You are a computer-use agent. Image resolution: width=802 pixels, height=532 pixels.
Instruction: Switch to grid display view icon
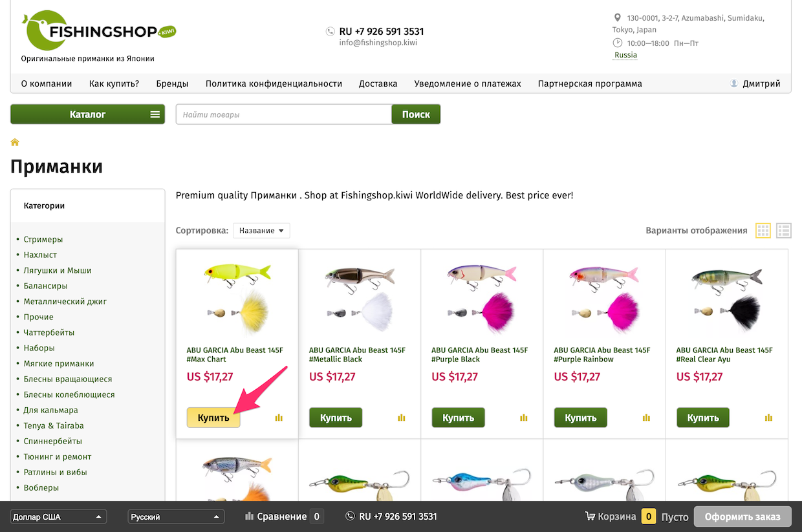763,231
